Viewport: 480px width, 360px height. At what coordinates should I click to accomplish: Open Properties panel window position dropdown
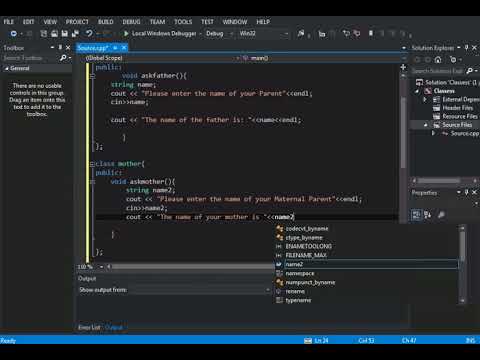tap(459, 192)
